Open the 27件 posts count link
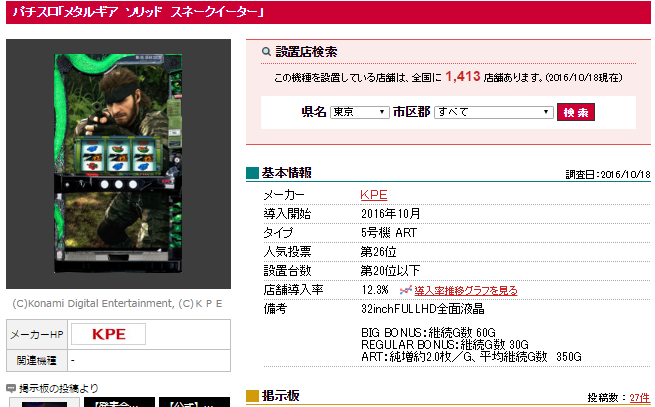The height and width of the screenshot is (407, 655). pos(640,398)
